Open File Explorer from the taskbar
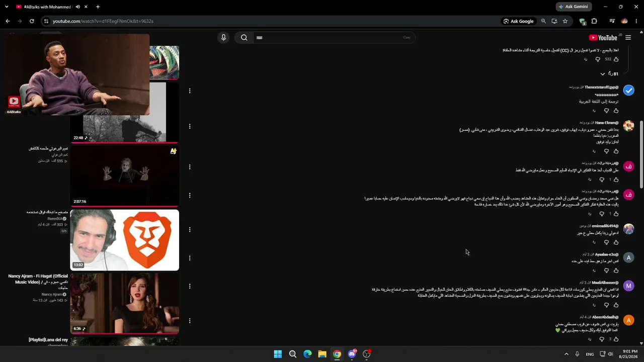Image resolution: width=644 pixels, height=362 pixels. click(322, 354)
